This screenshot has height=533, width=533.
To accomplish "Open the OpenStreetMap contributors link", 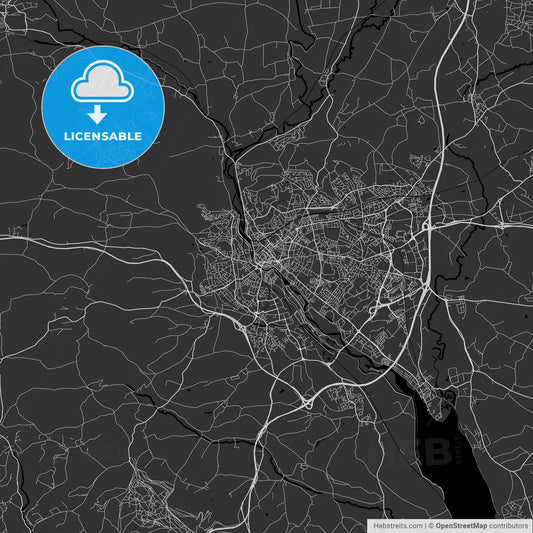I will (482, 526).
